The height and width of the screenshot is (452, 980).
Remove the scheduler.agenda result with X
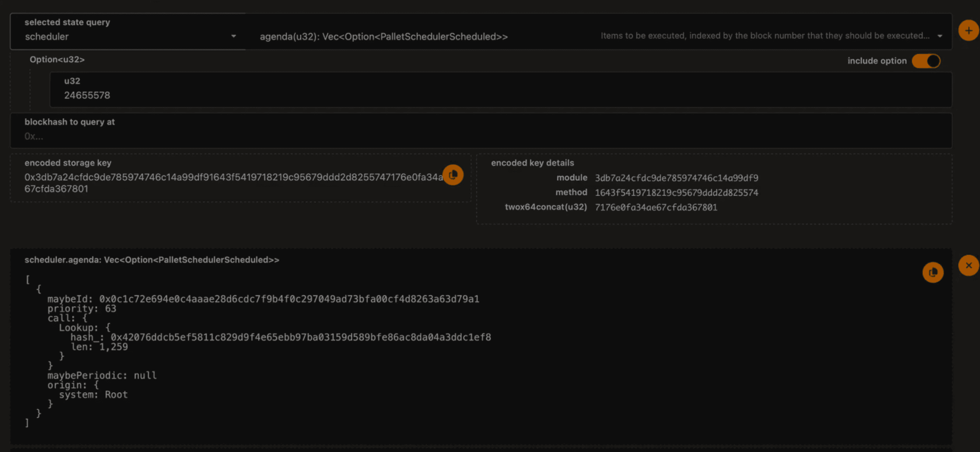coord(968,265)
